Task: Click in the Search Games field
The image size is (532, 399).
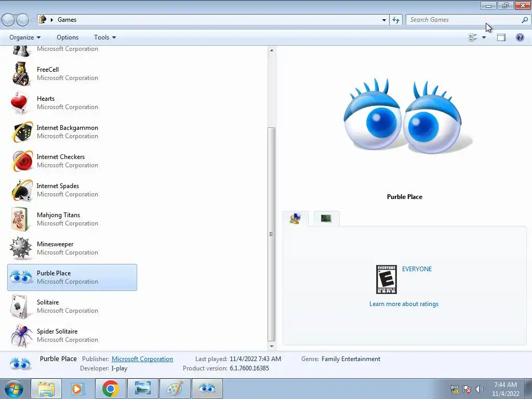Action: click(463, 20)
